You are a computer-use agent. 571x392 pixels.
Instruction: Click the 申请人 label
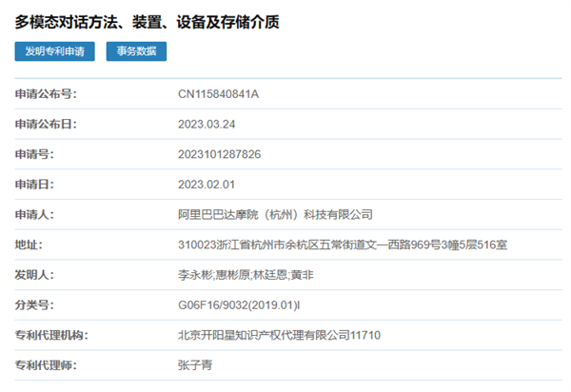click(34, 215)
